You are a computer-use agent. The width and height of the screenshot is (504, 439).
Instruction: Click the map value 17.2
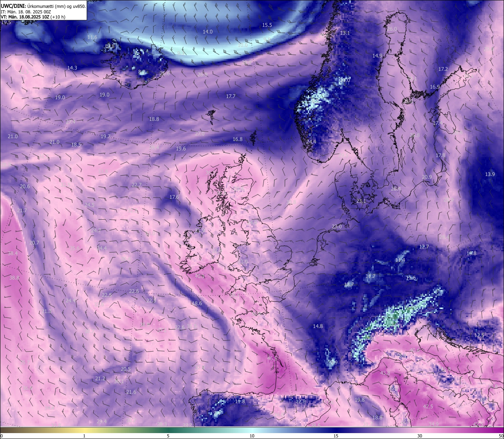(443, 69)
